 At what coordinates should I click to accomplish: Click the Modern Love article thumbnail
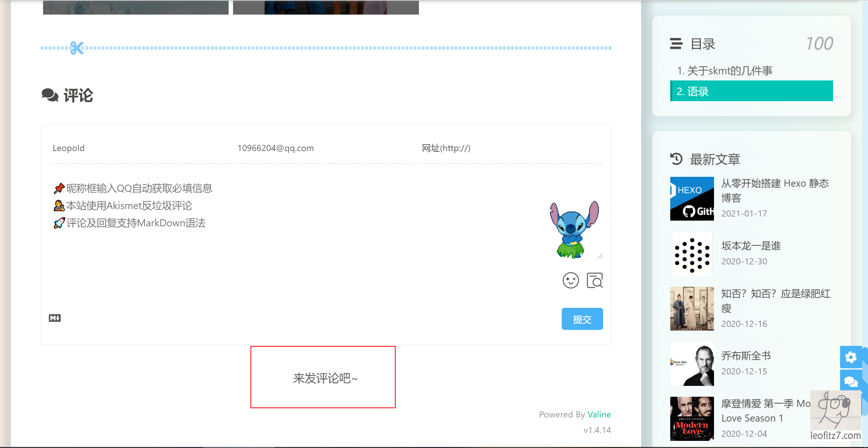tap(692, 418)
